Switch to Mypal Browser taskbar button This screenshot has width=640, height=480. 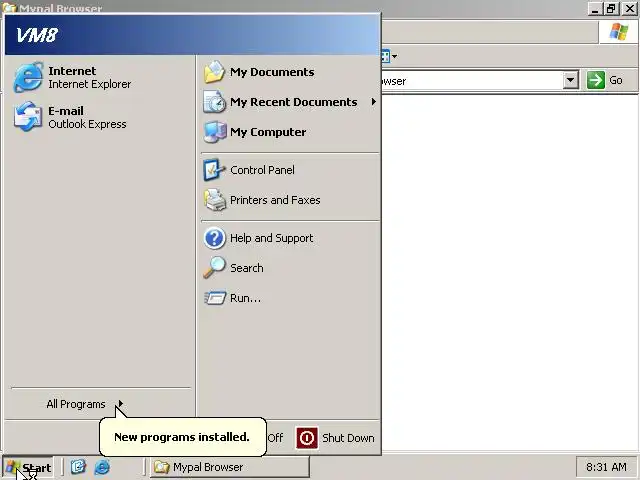point(229,467)
